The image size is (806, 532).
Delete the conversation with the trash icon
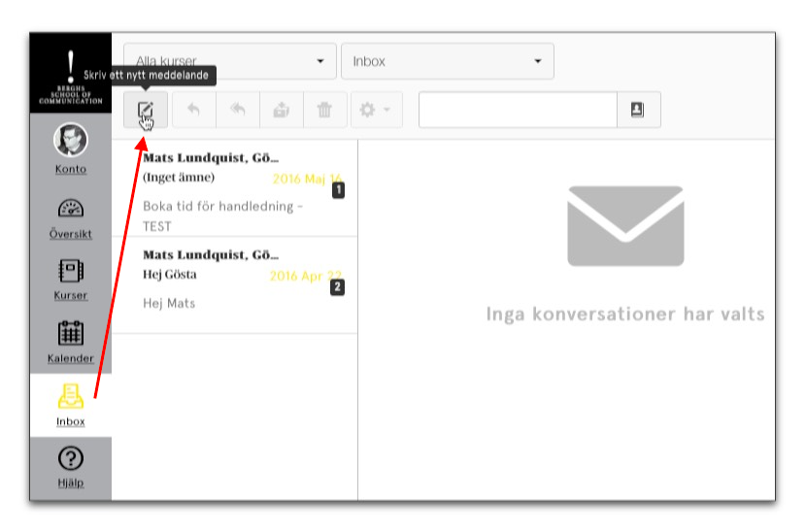tap(325, 110)
